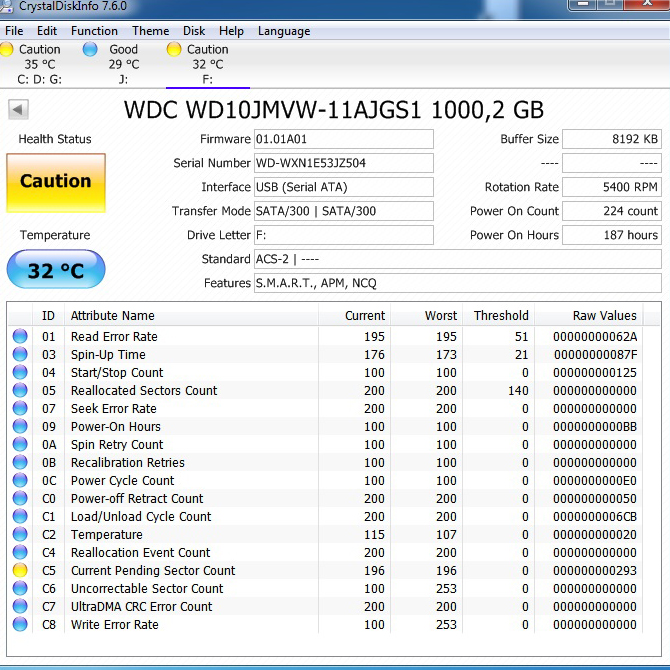Image resolution: width=670 pixels, height=670 pixels.
Task: Open the Edit menu
Action: (47, 31)
